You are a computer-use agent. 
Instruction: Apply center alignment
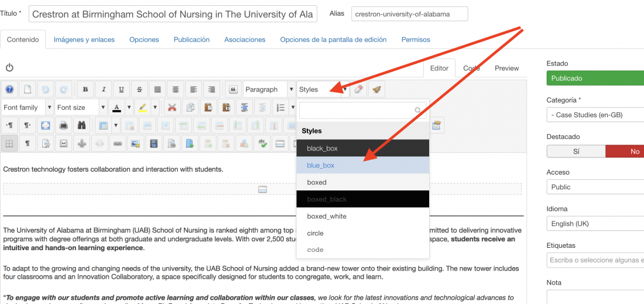tap(176, 89)
